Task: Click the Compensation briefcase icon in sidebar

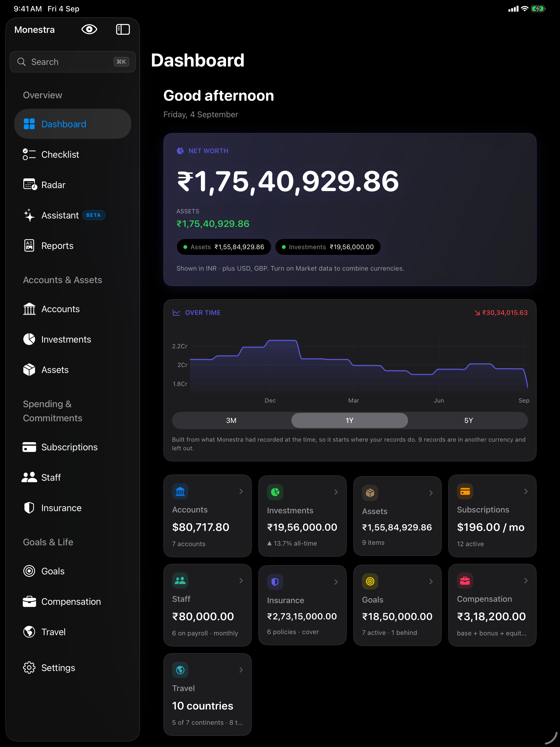Action: pos(29,601)
